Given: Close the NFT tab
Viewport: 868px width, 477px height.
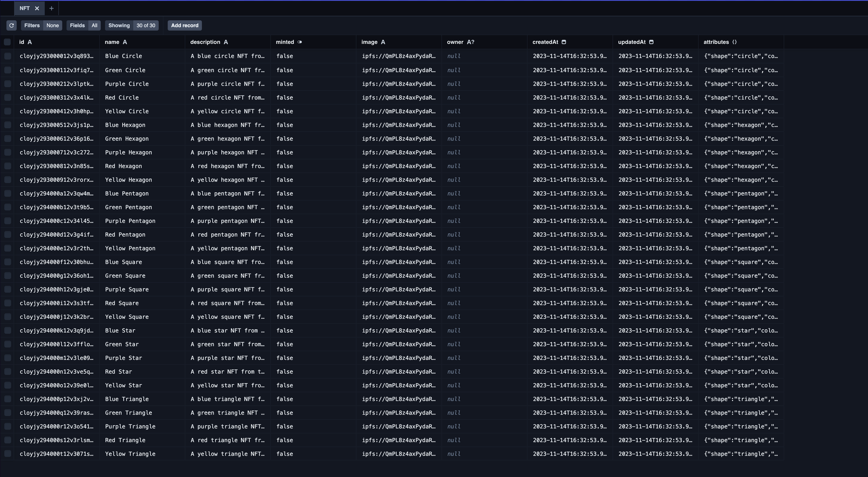Looking at the screenshot, I should click(37, 8).
